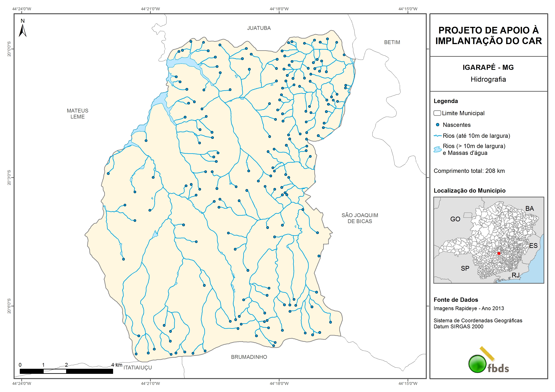Image resolution: width=555 pixels, height=392 pixels.
Task: Click the north arrow compass symbol
Action: pos(23,31)
